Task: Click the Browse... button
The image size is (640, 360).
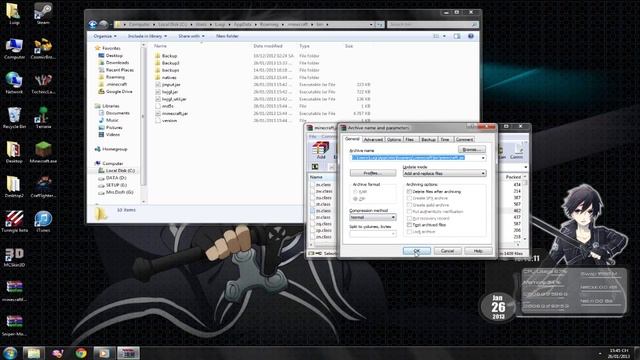Action: point(472,149)
